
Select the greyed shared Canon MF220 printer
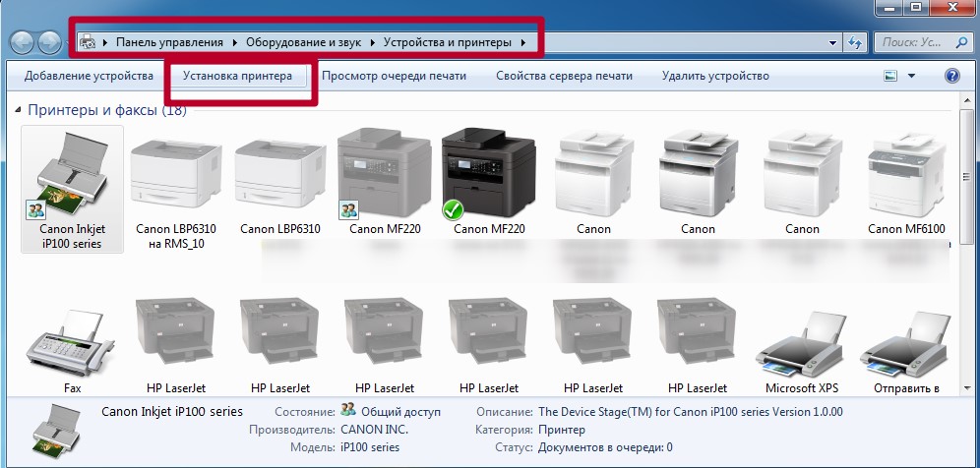(385, 181)
